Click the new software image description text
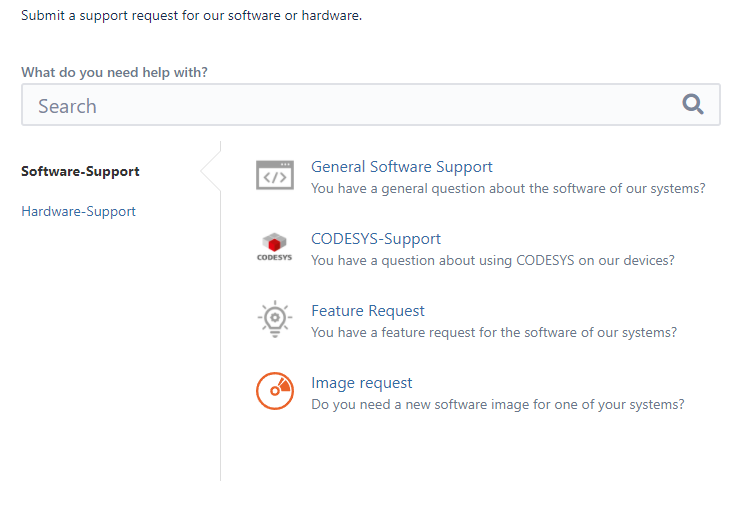Screen dimensions: 747x514 pos(498,404)
